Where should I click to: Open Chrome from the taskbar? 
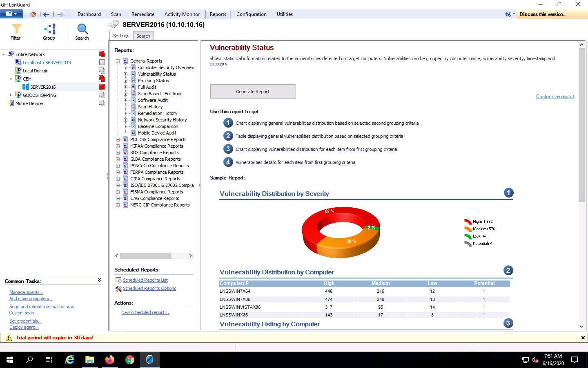130,360
